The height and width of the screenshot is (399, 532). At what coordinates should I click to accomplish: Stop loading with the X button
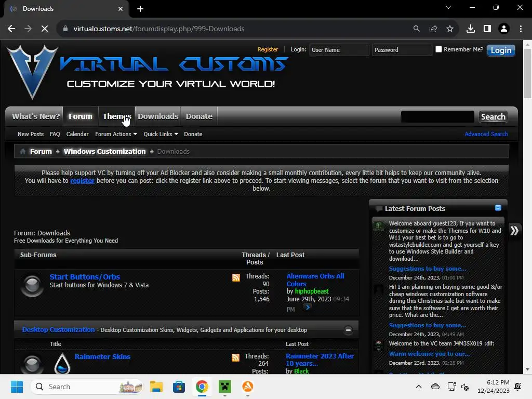45,29
